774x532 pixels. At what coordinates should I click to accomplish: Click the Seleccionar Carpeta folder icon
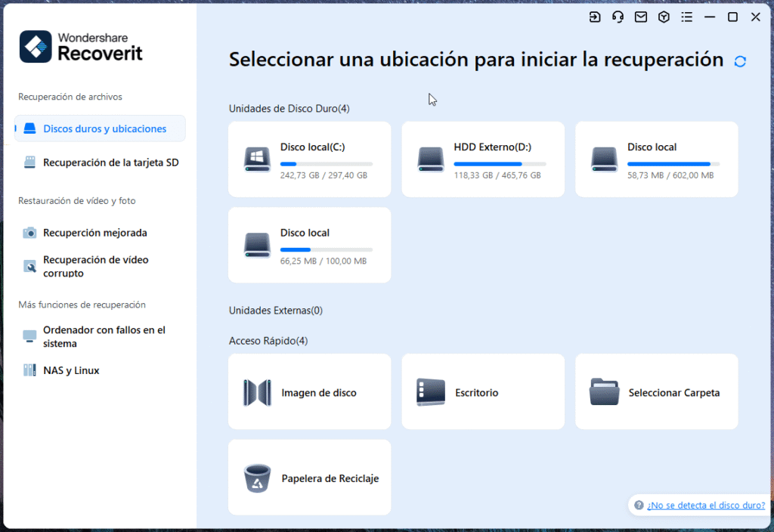click(x=604, y=392)
